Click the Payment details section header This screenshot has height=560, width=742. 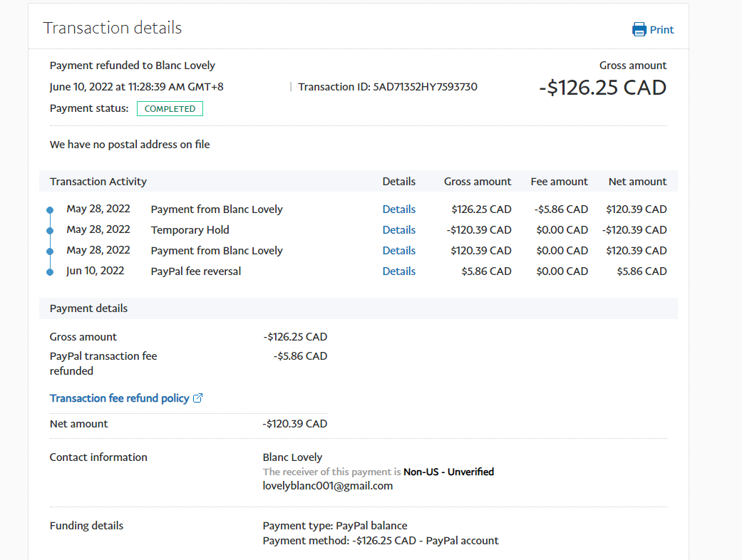coord(88,308)
